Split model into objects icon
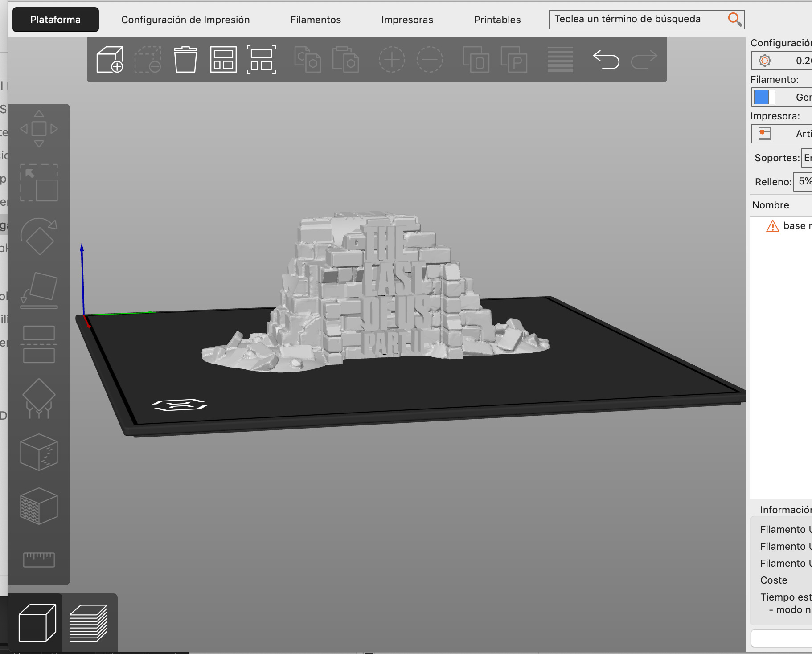The width and height of the screenshot is (812, 654). (x=476, y=59)
